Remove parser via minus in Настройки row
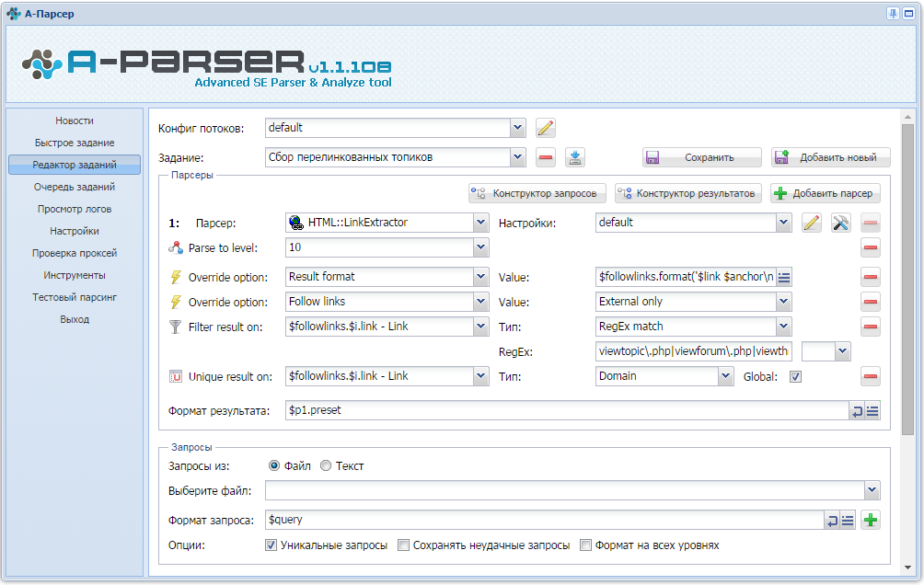Screen dimensions: 924x585 coord(871,223)
